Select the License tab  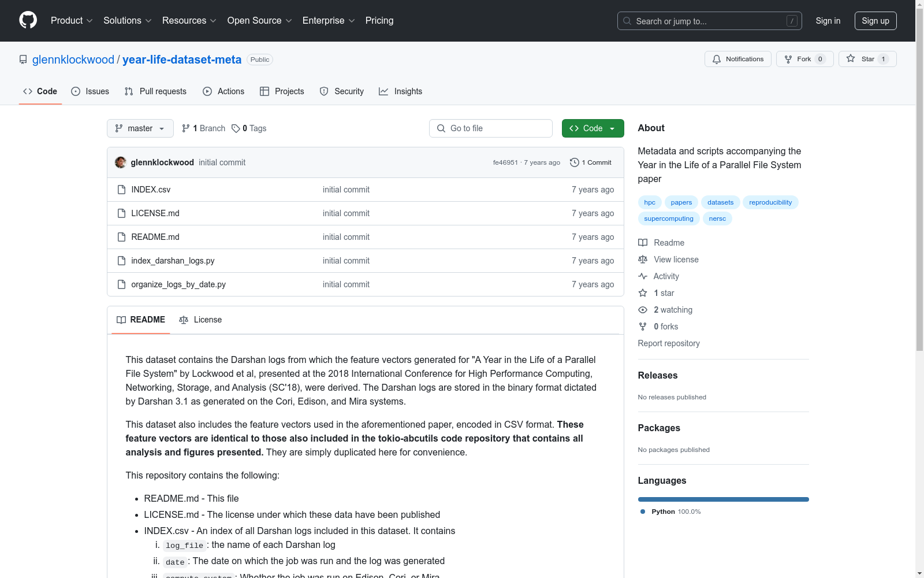[x=200, y=320]
